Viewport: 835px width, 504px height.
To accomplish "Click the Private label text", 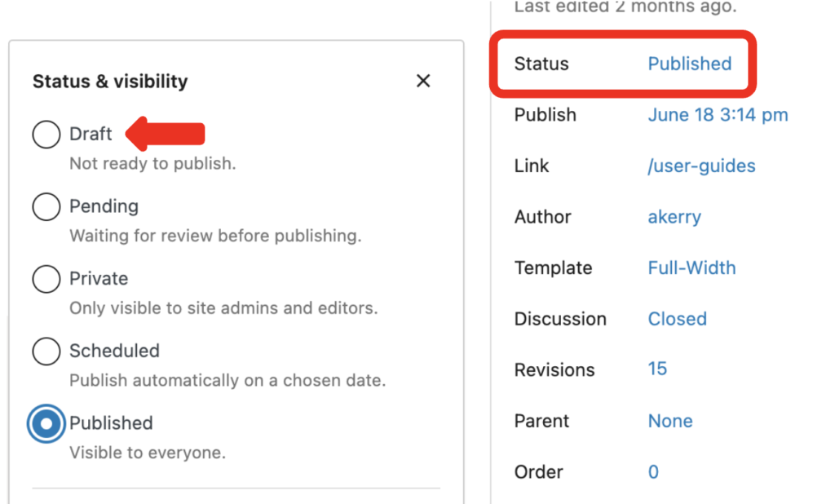I will click(x=99, y=279).
